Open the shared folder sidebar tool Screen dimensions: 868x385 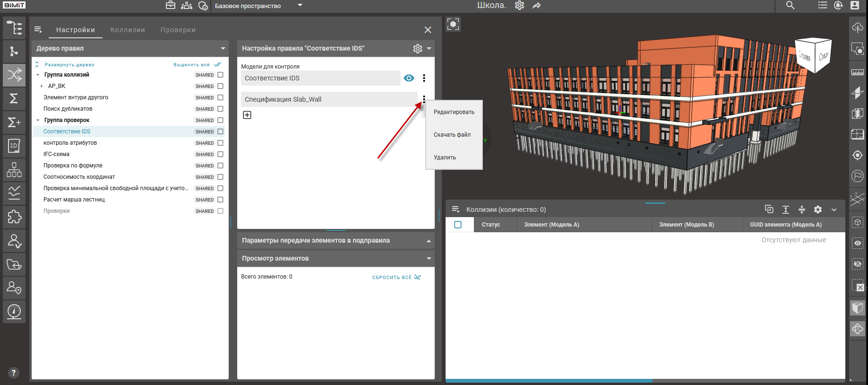[x=14, y=264]
